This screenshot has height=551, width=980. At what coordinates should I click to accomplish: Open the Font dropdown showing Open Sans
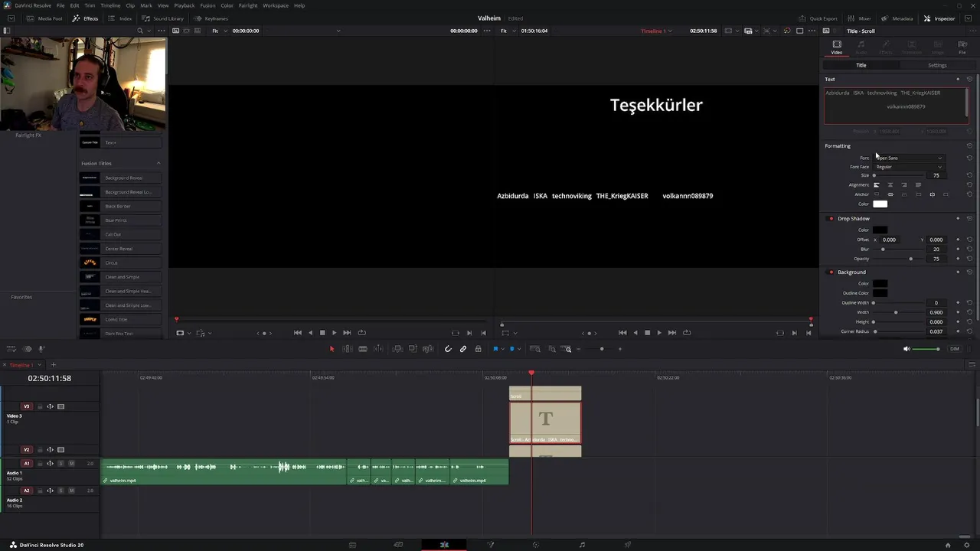[x=909, y=158]
